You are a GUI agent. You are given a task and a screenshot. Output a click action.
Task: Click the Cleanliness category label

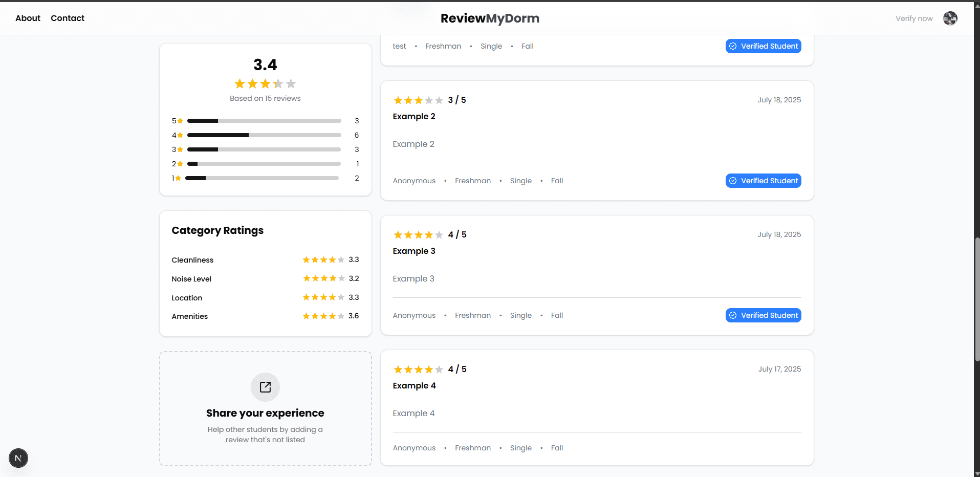point(192,260)
